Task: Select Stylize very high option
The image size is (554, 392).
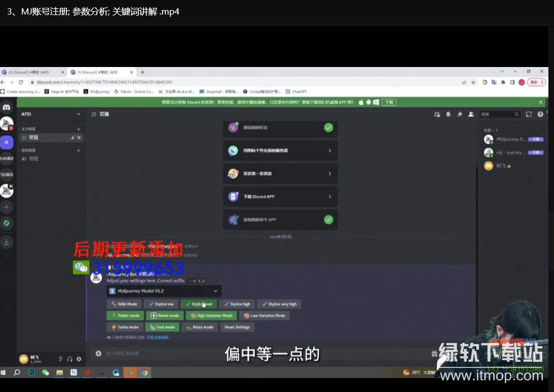Action: pos(279,304)
